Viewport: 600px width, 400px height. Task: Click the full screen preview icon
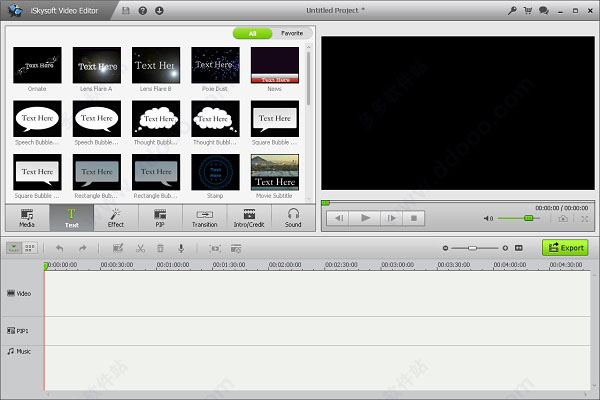584,219
